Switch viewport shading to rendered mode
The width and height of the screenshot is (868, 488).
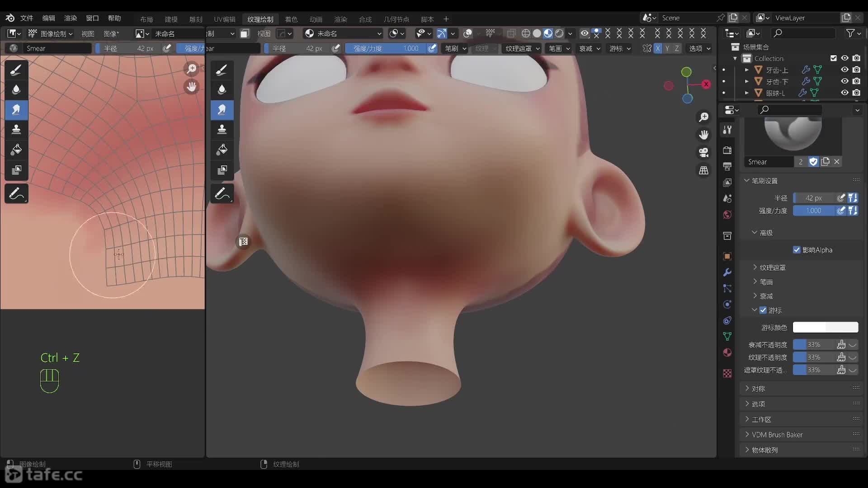[559, 33]
